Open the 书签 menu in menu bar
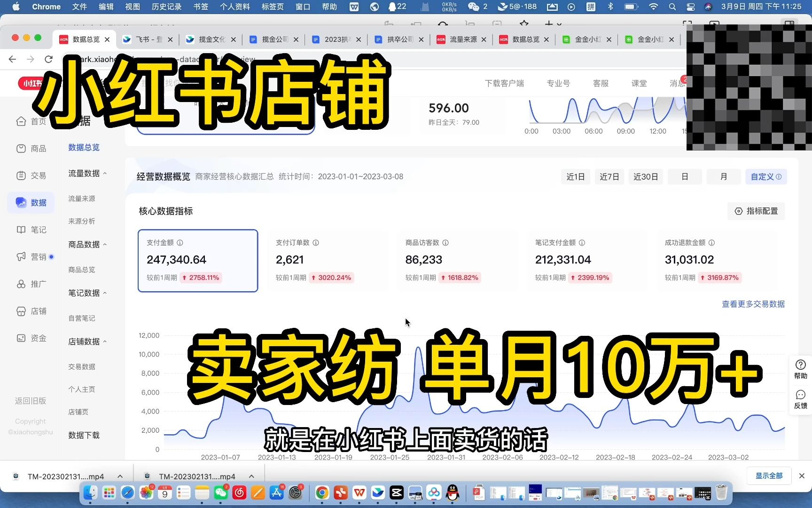The height and width of the screenshot is (508, 812). (x=201, y=7)
